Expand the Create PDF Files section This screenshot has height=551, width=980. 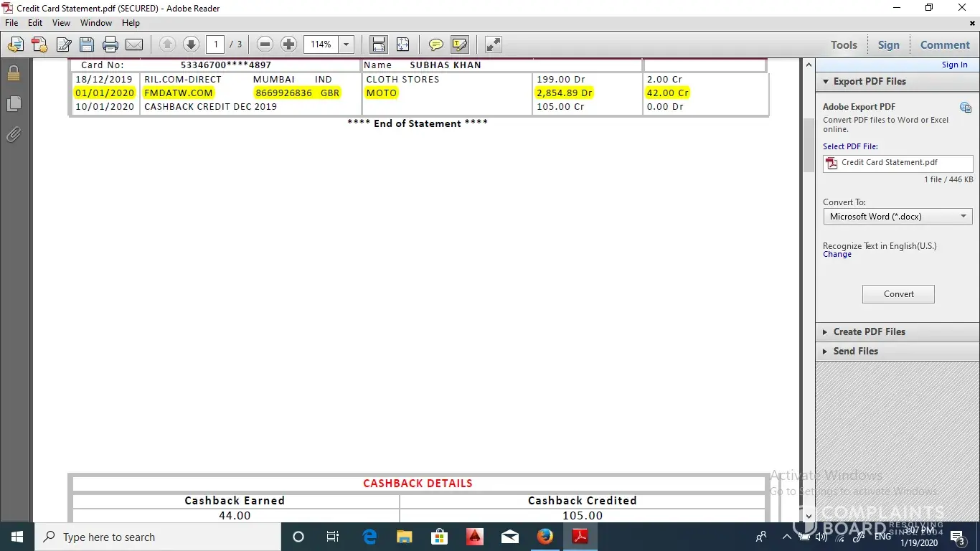click(x=869, y=331)
